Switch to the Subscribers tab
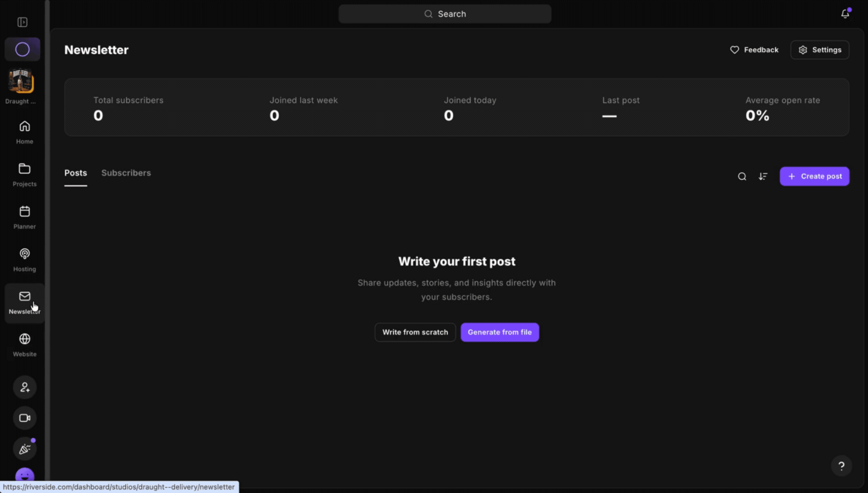This screenshot has width=868, height=493. coord(126,173)
